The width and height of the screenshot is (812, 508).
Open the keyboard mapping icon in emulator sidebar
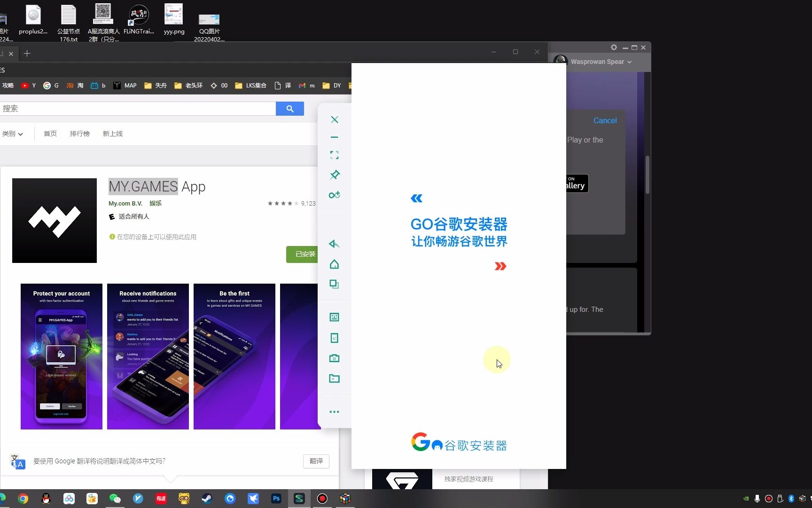[334, 317]
